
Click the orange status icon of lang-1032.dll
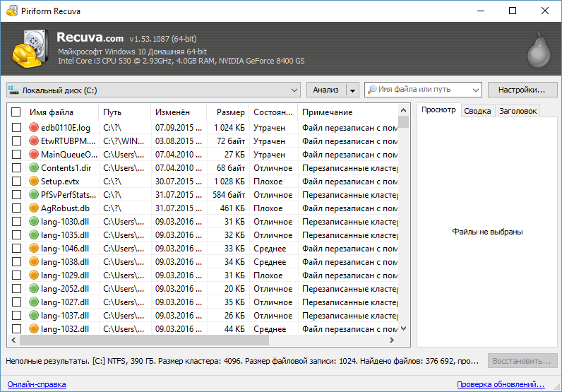point(34,328)
